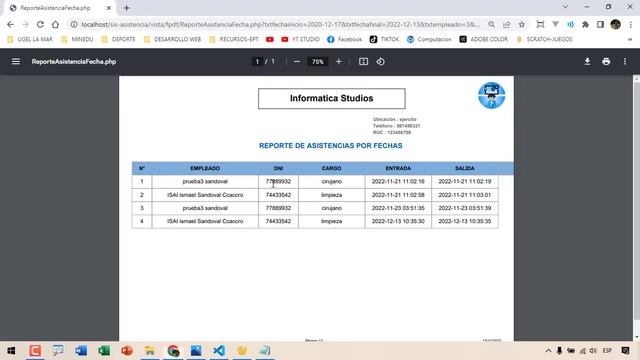Open the SCRATCH-JUEGOS bookmark folder

pyautogui.click(x=544, y=39)
